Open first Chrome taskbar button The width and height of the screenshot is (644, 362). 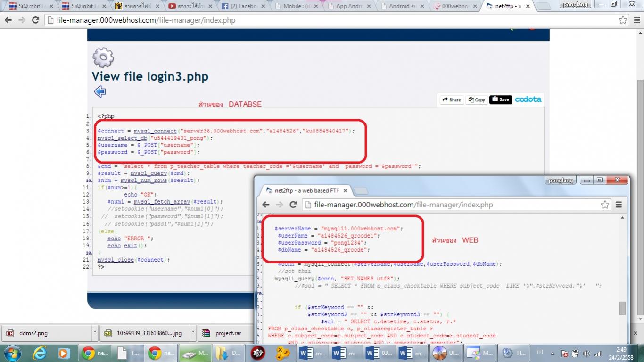[x=94, y=353]
